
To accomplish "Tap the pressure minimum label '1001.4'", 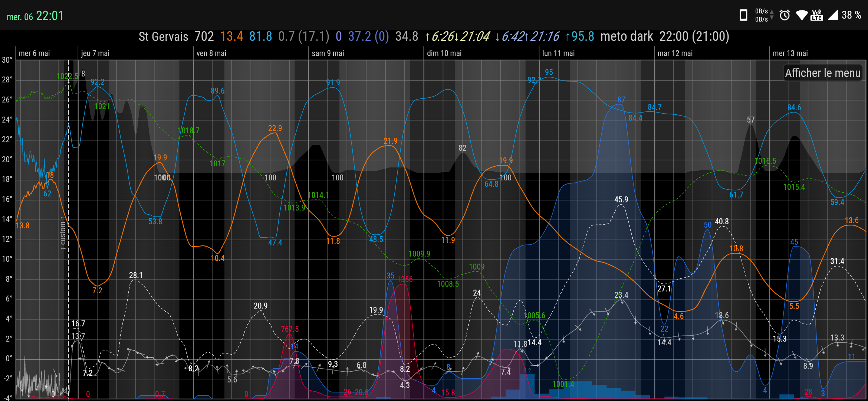I will click(563, 384).
